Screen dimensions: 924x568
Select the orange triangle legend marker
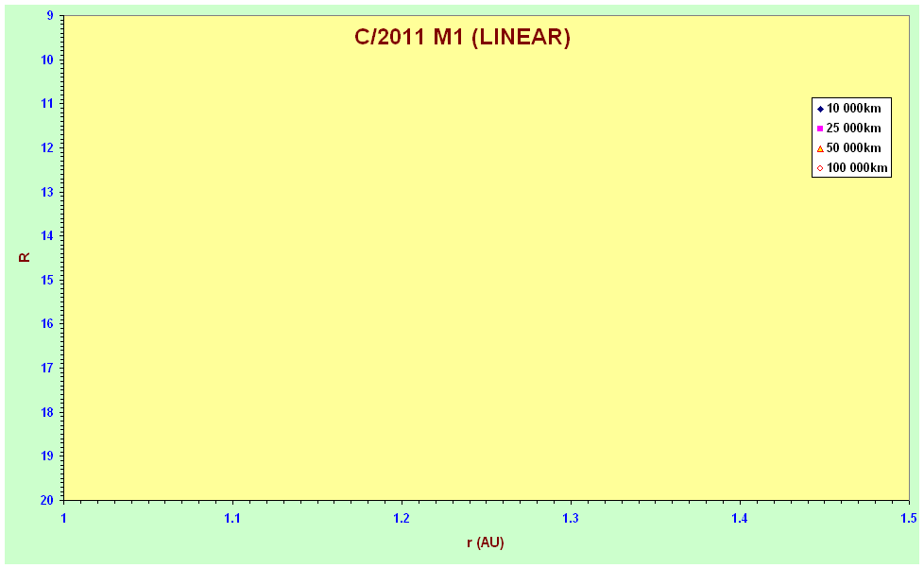tap(820, 148)
